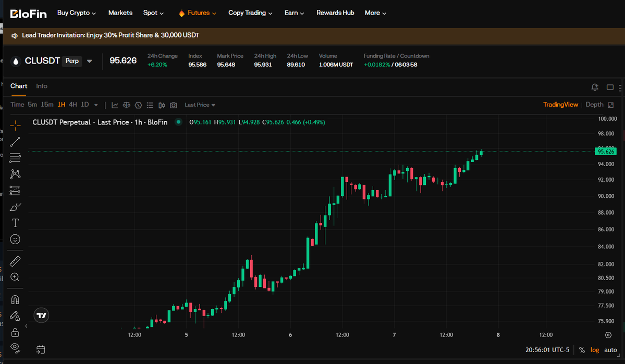Screen dimensions: 625x364
Task: Open the indicators icon in toolbar
Action: point(138,105)
